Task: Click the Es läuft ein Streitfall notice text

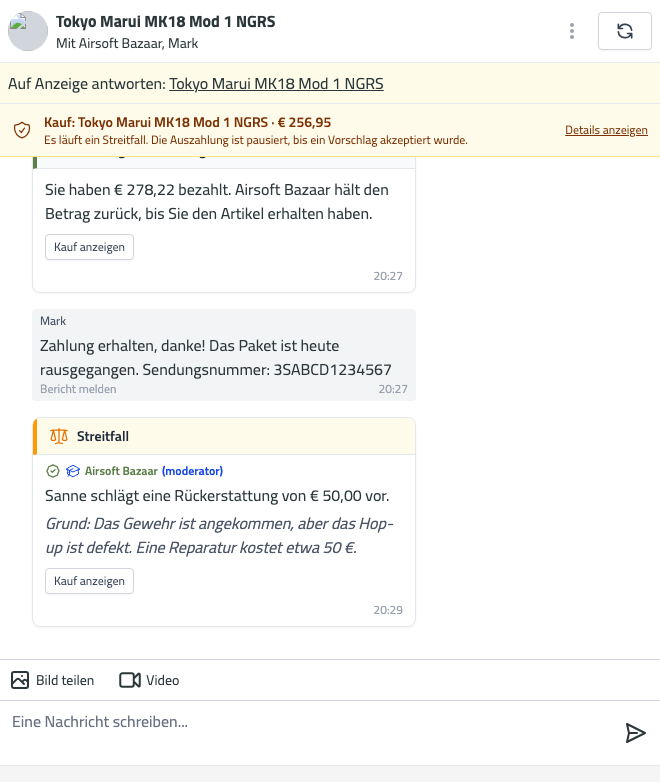Action: coord(256,140)
